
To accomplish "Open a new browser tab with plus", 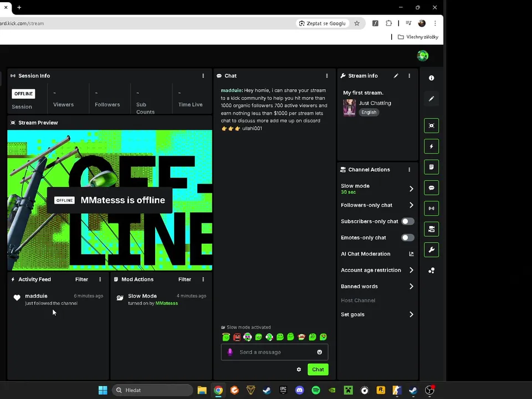I will 19,7.
